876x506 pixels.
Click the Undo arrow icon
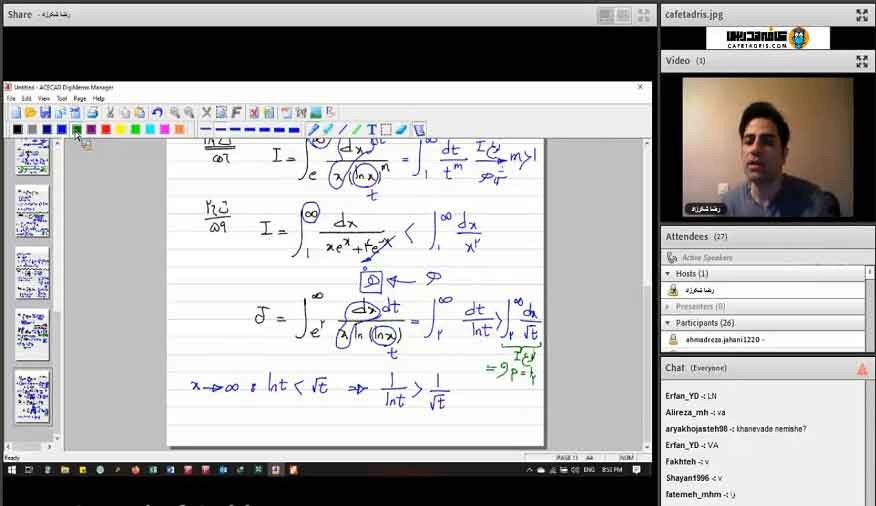click(x=157, y=113)
